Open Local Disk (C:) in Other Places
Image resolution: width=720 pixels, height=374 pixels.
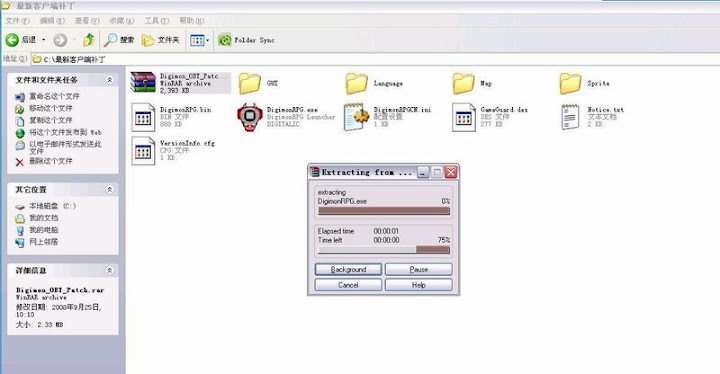(x=52, y=206)
